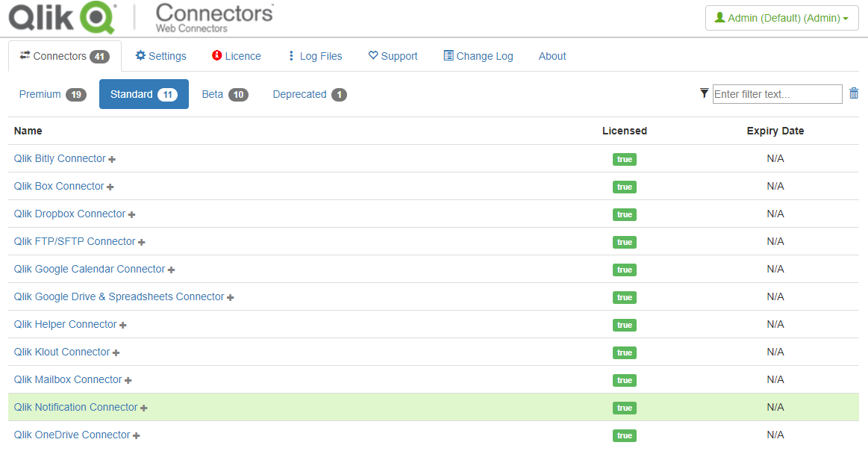Expand Qlik Klout Connector plus icon
This screenshot has width=868, height=457.
tap(116, 353)
